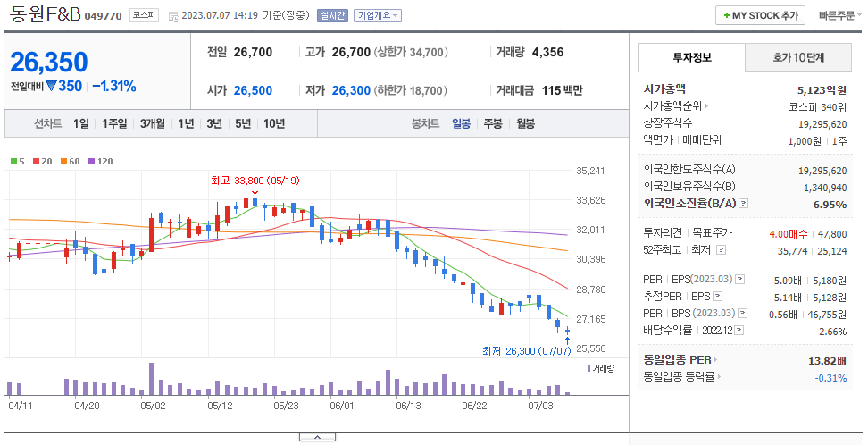Click the -1.31% change value
Viewport: 868px width, 445px height.
pyautogui.click(x=114, y=86)
